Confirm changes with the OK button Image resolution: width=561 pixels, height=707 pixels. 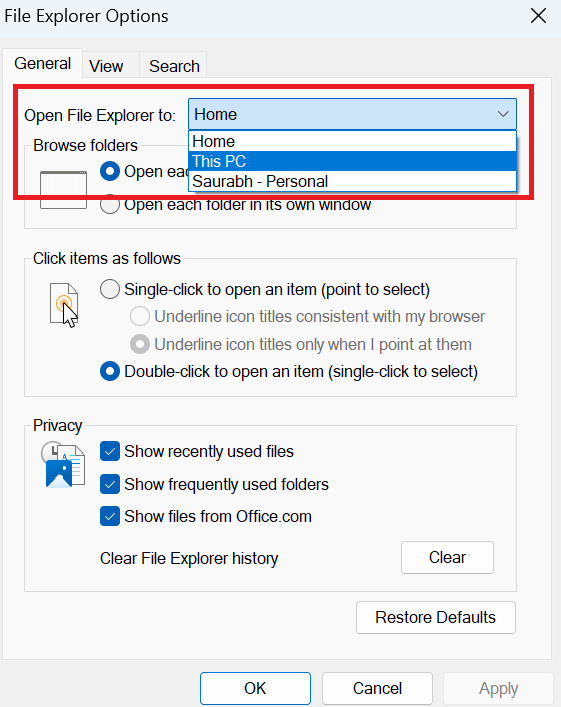point(255,689)
